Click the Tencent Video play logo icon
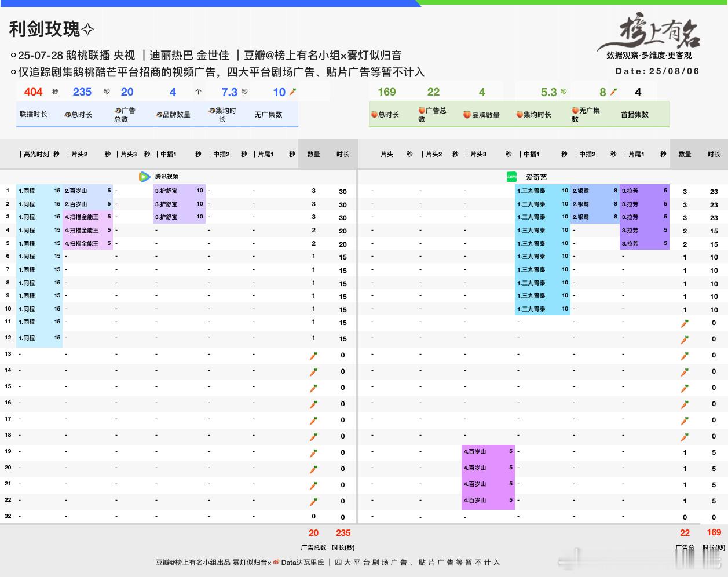The width and height of the screenshot is (728, 577). (144, 177)
